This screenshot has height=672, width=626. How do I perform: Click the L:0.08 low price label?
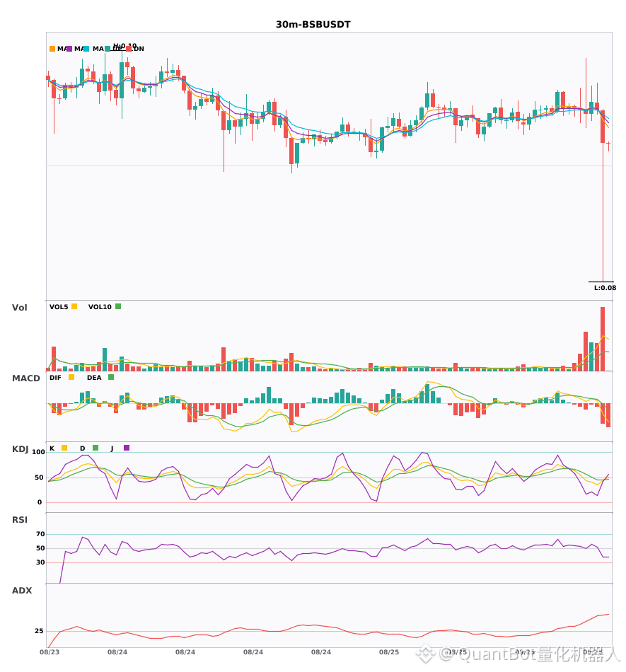point(605,288)
